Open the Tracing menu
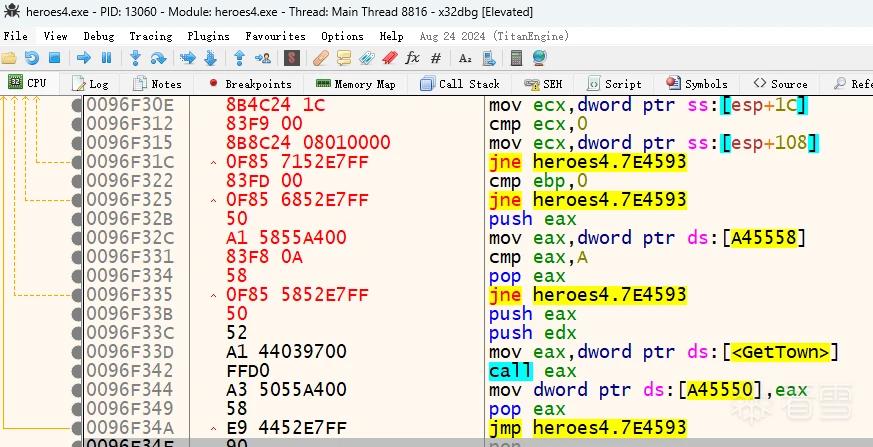Screen dimensions: 873x447 pyautogui.click(x=151, y=36)
